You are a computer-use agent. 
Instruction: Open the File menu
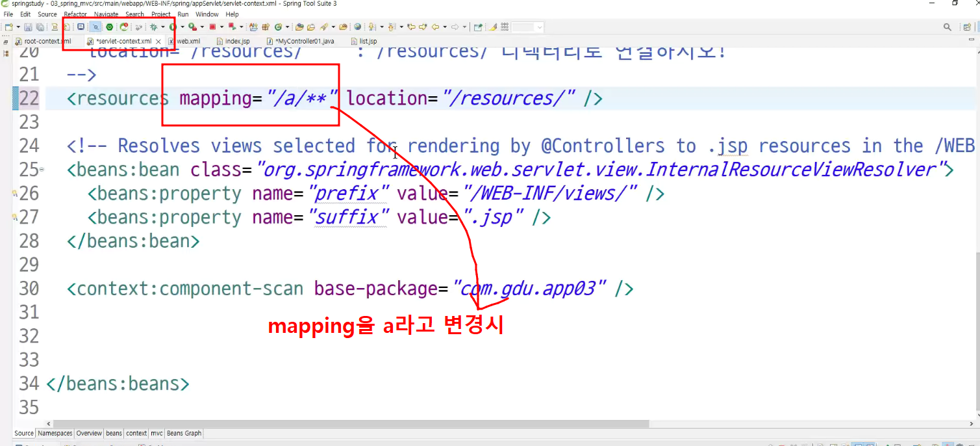(x=8, y=14)
